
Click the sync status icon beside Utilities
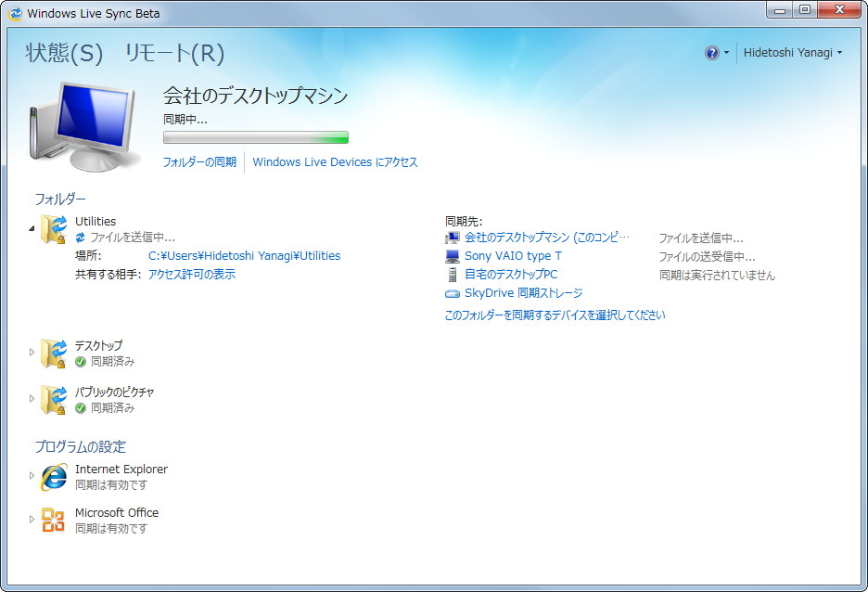82,237
